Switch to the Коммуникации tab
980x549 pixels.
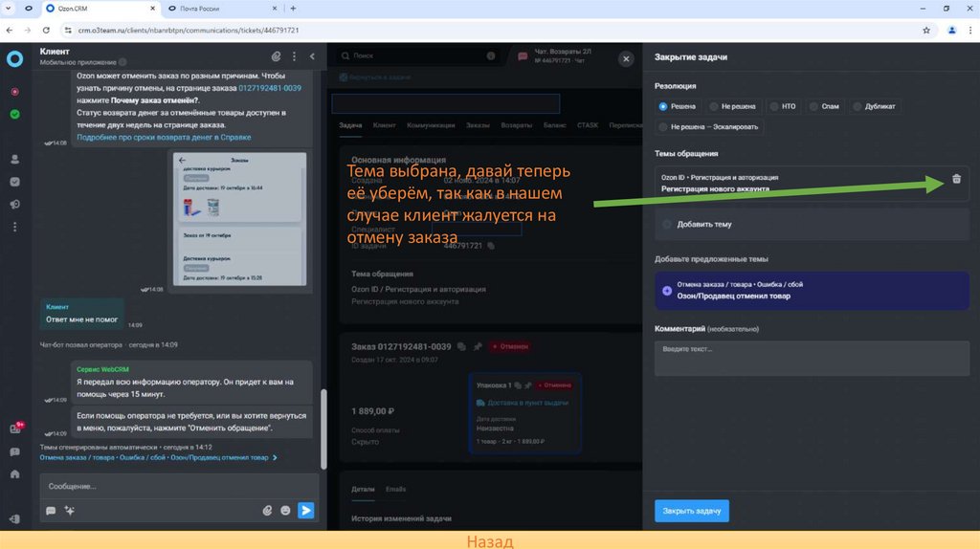click(431, 125)
